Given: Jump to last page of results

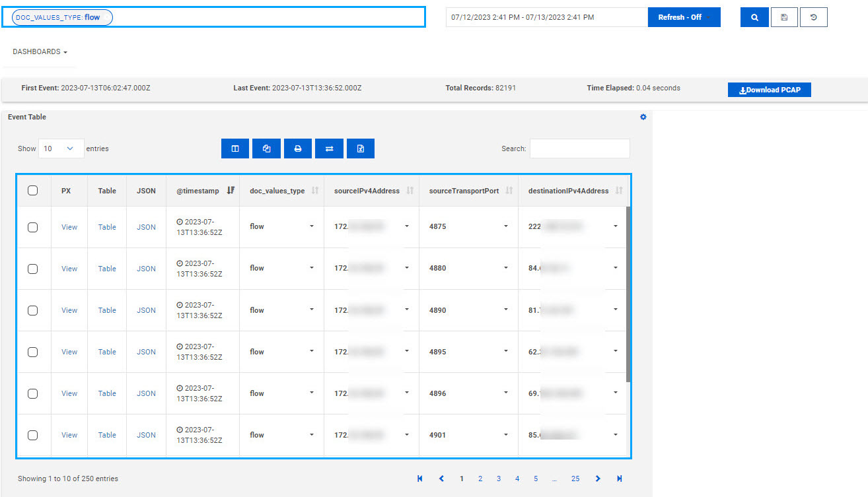Looking at the screenshot, I should 619,479.
